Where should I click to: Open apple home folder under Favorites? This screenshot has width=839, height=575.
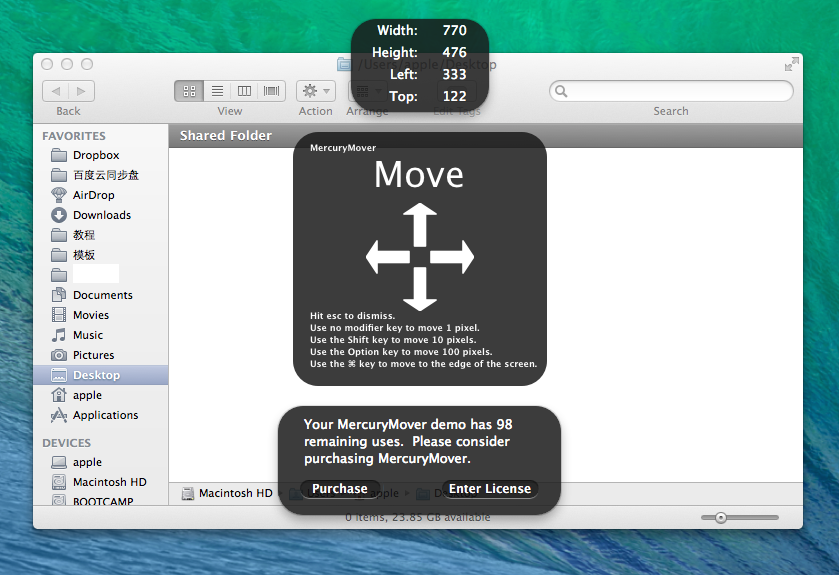click(101, 395)
